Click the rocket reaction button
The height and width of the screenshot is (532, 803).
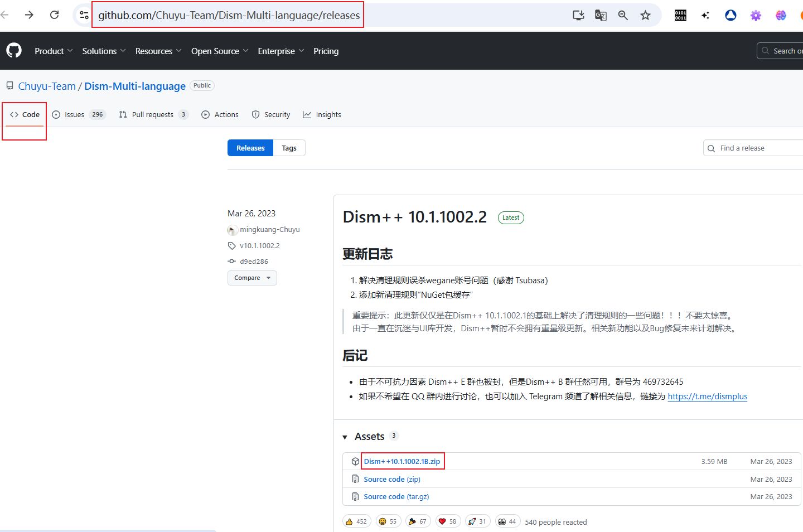click(477, 521)
